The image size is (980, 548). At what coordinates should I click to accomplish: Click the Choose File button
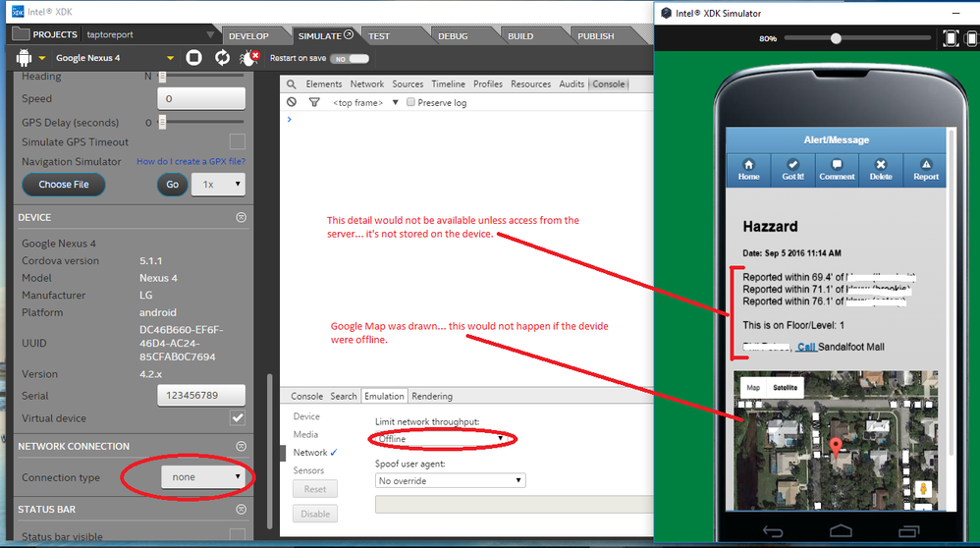(64, 185)
